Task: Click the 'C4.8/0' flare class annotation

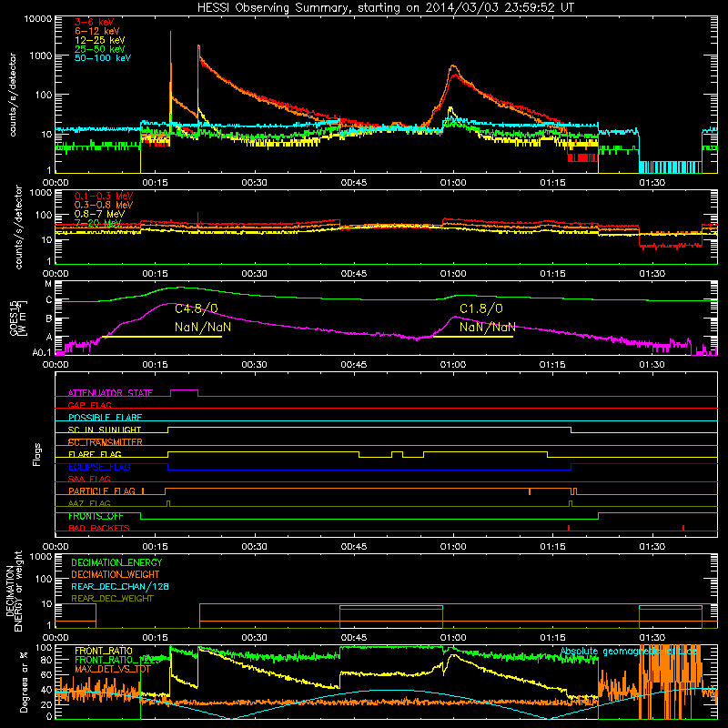Action: point(197,308)
